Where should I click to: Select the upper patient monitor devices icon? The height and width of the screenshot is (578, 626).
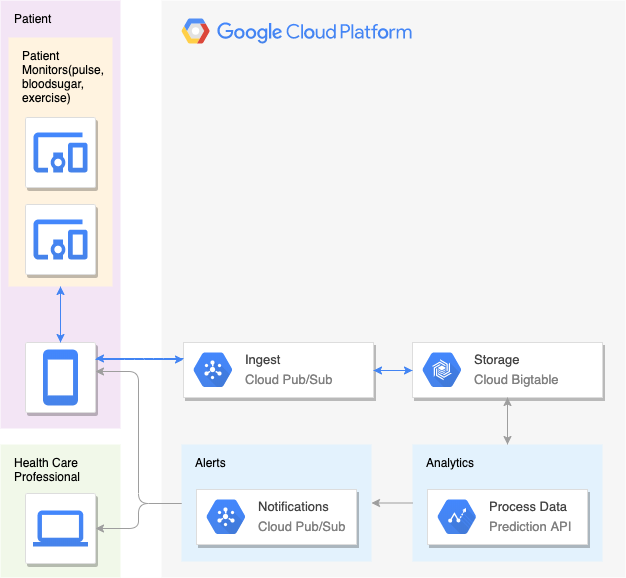pyautogui.click(x=61, y=152)
